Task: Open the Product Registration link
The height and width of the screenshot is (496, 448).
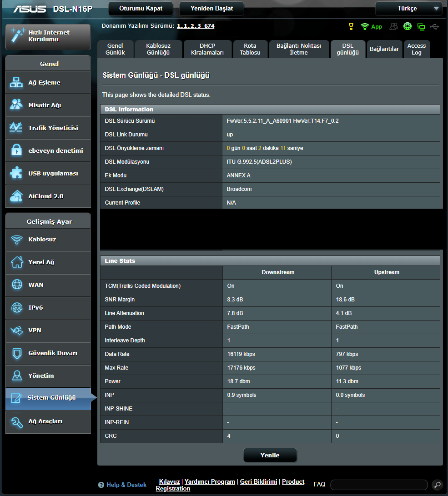Action: coord(293,481)
